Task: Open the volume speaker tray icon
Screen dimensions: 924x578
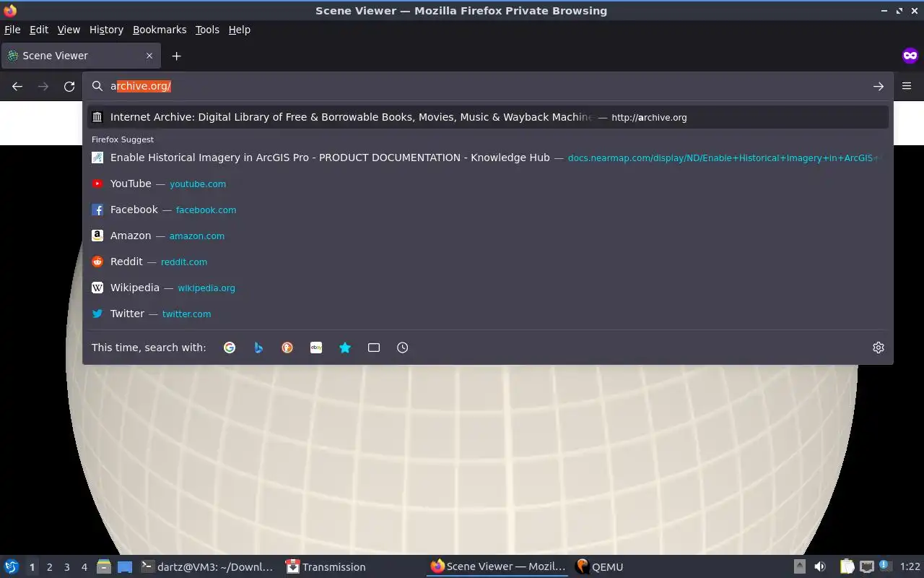Action: (820, 567)
